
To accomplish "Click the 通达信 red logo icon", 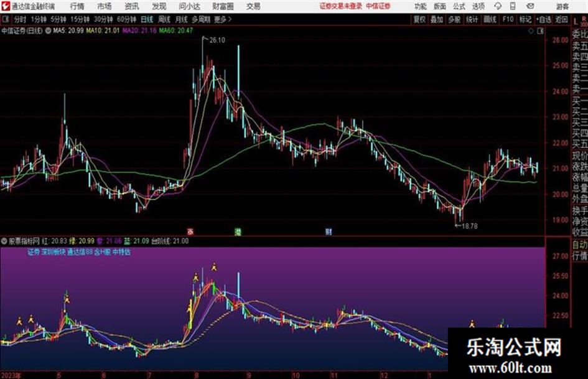I will click(6, 6).
